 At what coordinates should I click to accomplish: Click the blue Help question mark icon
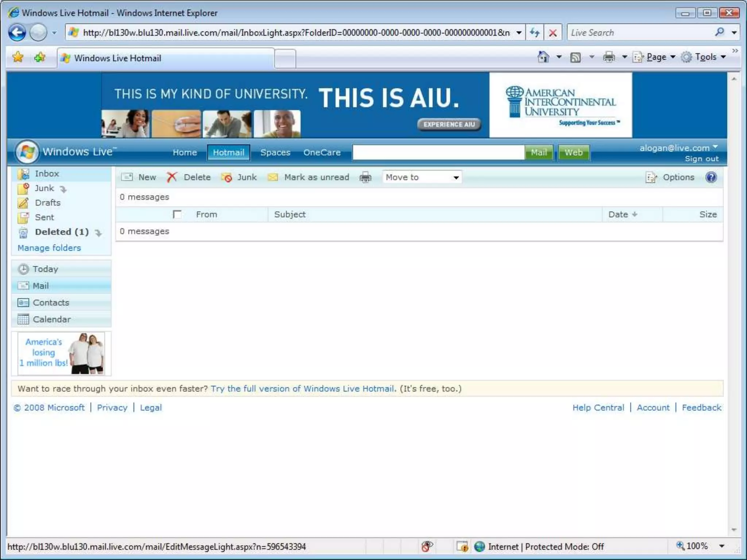tap(711, 177)
